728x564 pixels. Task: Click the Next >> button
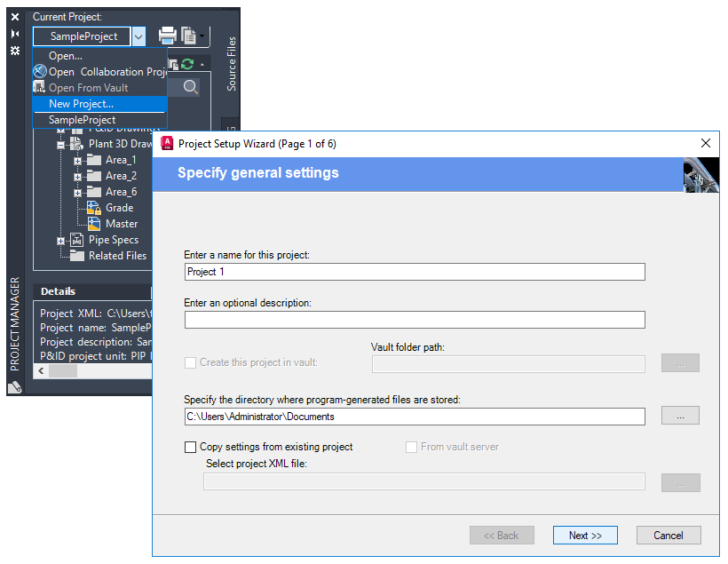pos(585,536)
